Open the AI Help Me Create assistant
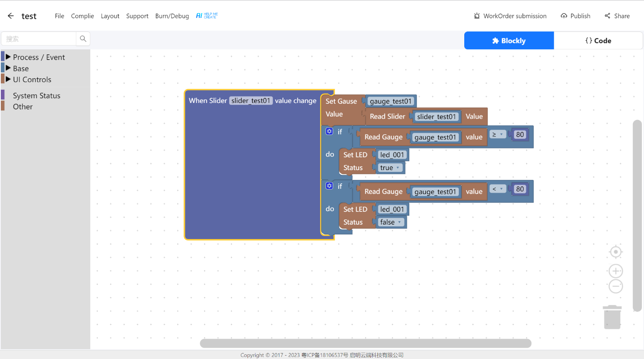This screenshot has height=359, width=644. coord(207,16)
